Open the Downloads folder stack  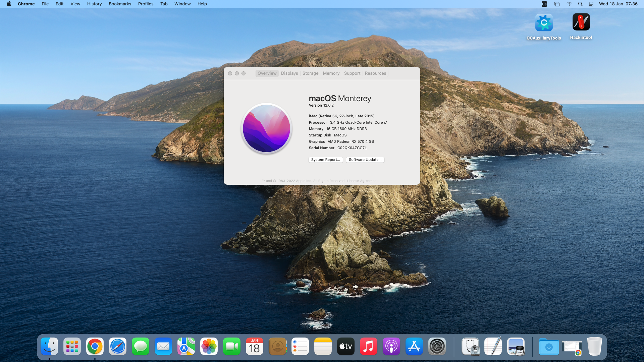click(x=549, y=346)
